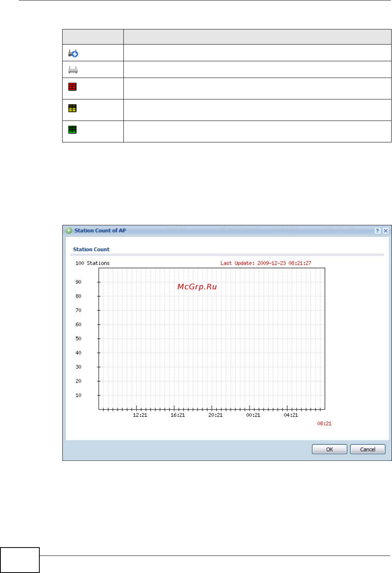Click the 12:21 time axis label
This screenshot has height=573, width=392.
(140, 415)
